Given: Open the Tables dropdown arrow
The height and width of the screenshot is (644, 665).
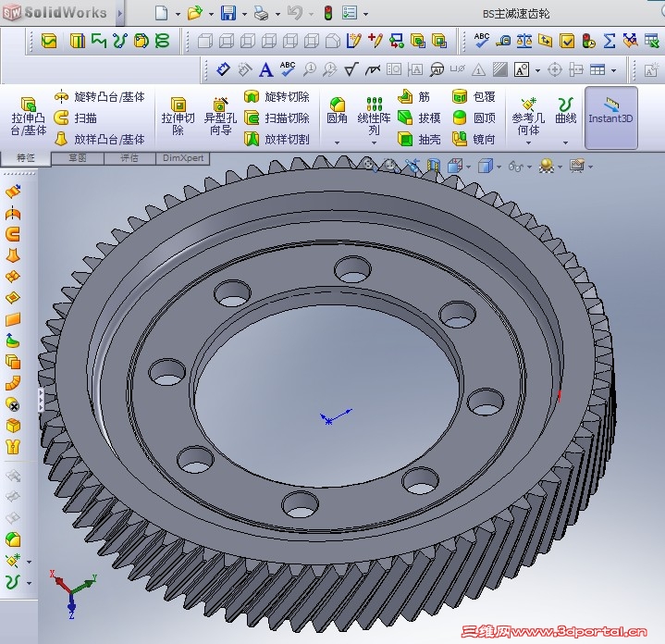Looking at the screenshot, I should tap(614, 71).
